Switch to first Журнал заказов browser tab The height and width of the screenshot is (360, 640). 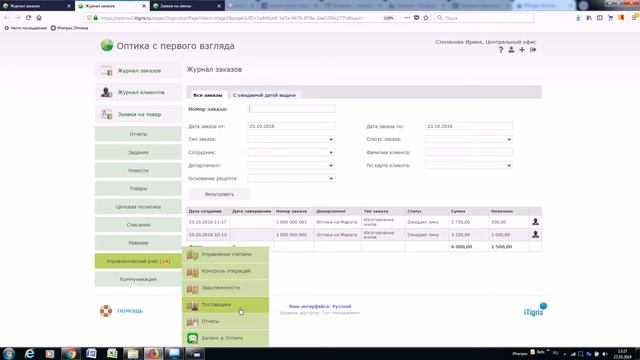pyautogui.click(x=37, y=6)
